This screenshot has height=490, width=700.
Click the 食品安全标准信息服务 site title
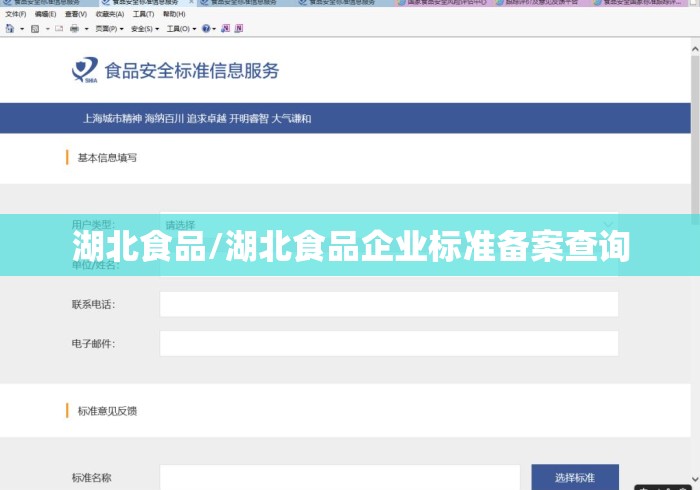192,71
